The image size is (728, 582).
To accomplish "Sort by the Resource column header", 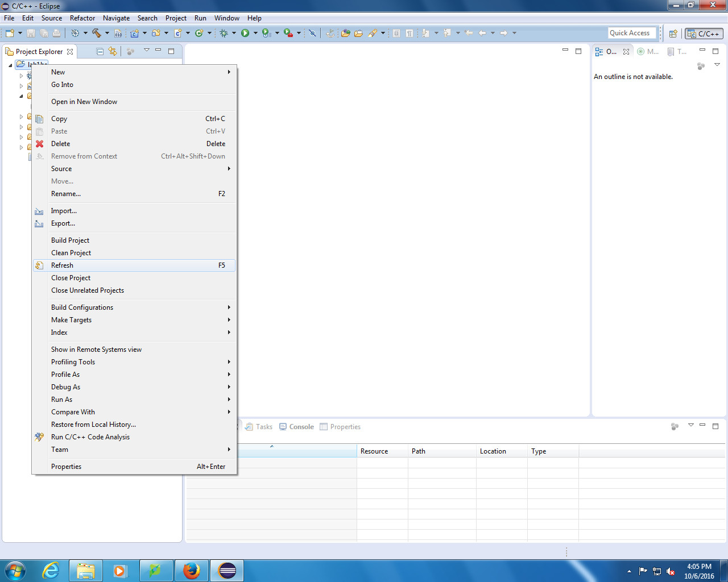I will (382, 451).
